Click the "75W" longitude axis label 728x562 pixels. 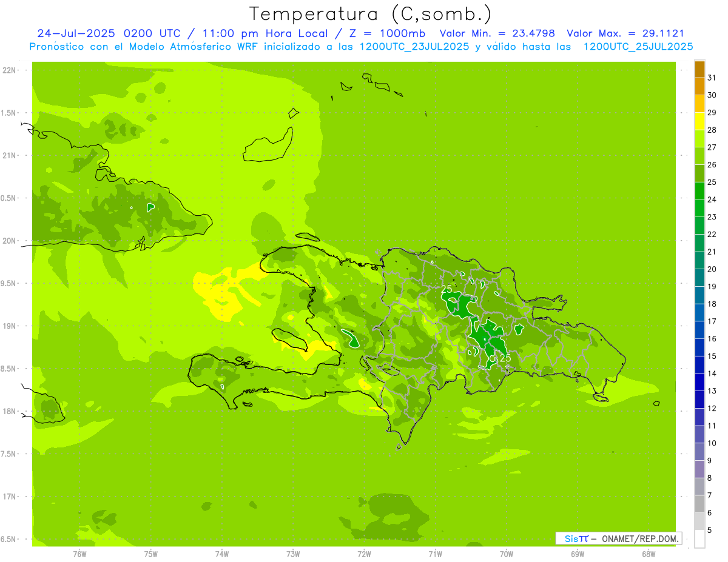pos(151,554)
